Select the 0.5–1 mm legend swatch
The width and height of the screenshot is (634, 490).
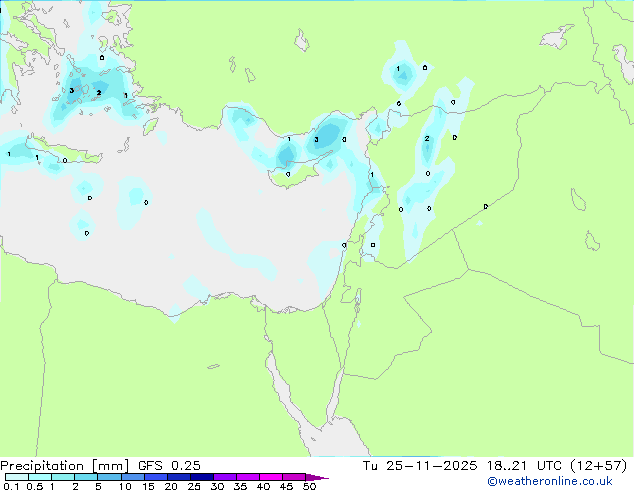tap(40, 477)
